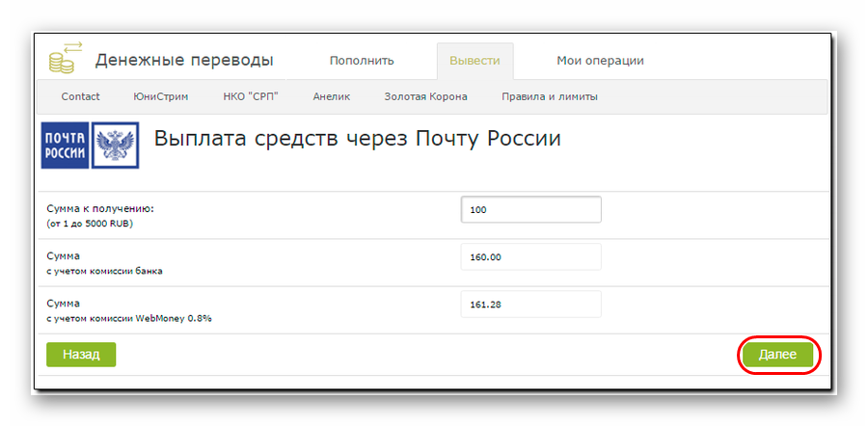
Task: Click the Почта России logo
Action: click(x=91, y=145)
